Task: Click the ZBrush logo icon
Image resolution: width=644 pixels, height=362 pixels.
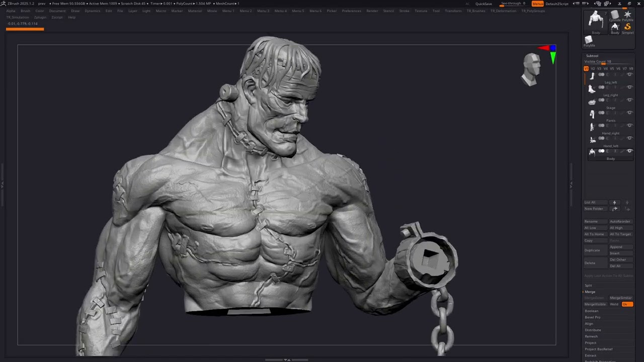Action: (x=3, y=4)
